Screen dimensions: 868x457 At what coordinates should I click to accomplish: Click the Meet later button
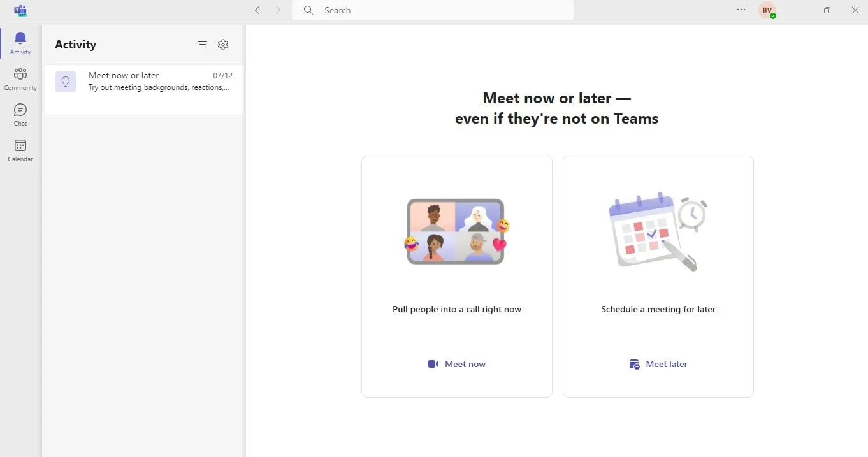point(658,364)
